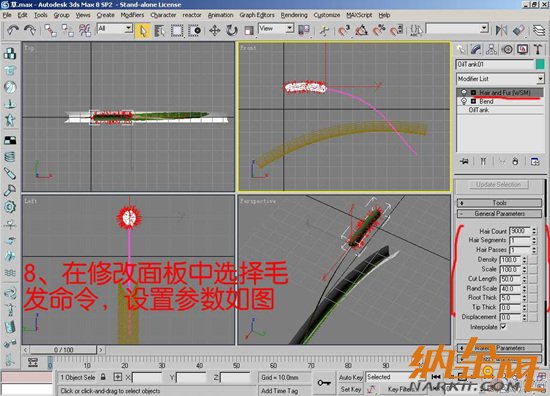The height and width of the screenshot is (396, 550).
Task: Click the Set Keys key icon button
Action: click(323, 383)
